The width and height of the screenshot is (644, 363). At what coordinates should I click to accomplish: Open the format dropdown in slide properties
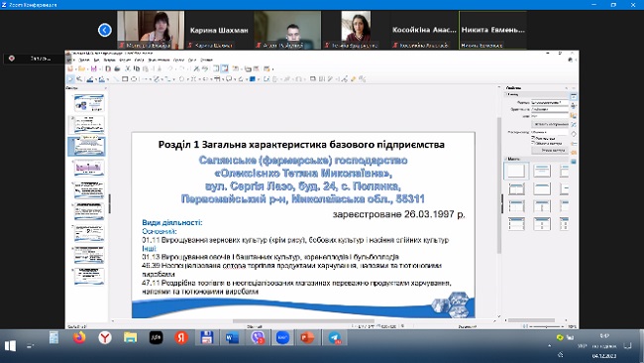click(x=550, y=102)
